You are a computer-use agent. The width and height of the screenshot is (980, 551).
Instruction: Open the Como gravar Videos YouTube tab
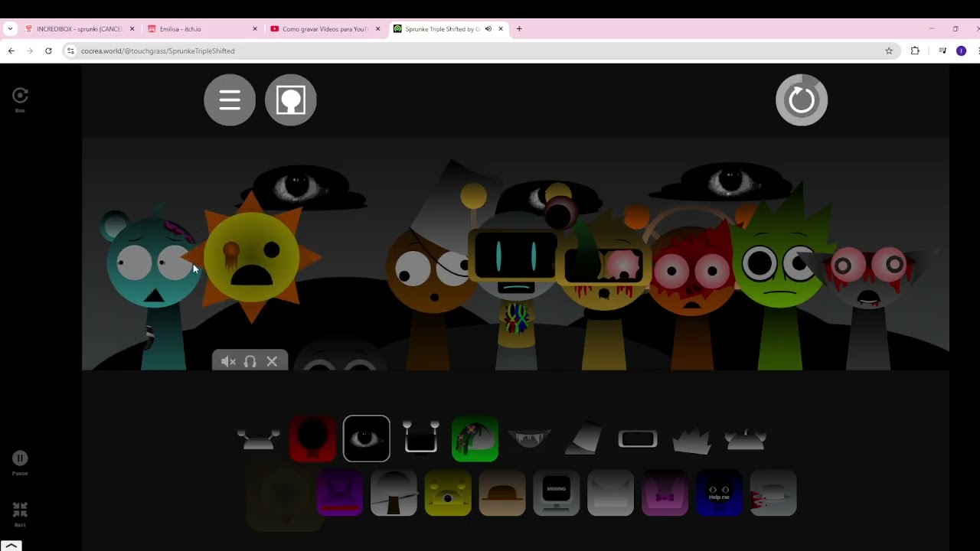[325, 29]
